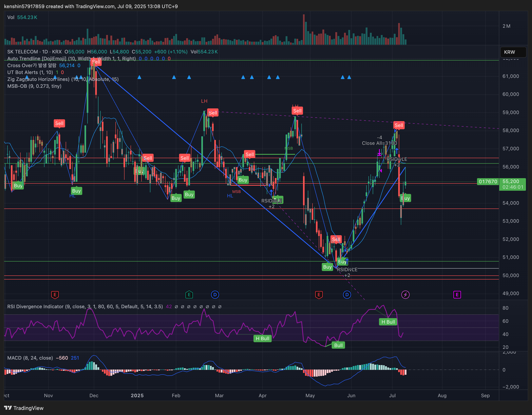The height and width of the screenshot is (415, 532).
Task: Select the Auto Trendline DojiEmoji legend
Action: click(x=71, y=58)
